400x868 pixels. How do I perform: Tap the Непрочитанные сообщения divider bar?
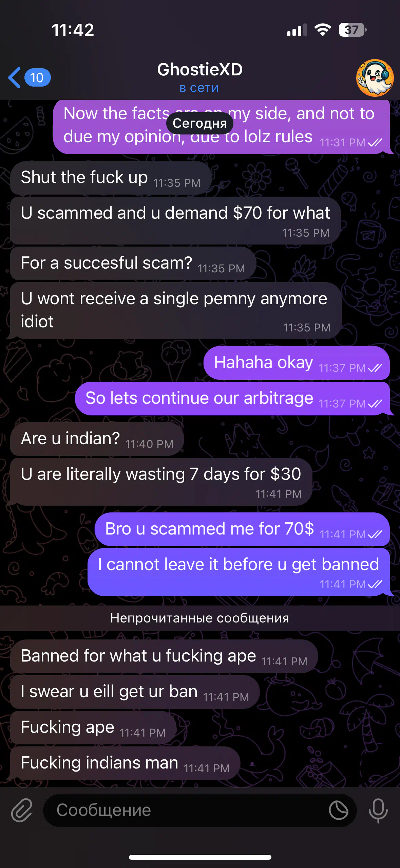coord(200,618)
